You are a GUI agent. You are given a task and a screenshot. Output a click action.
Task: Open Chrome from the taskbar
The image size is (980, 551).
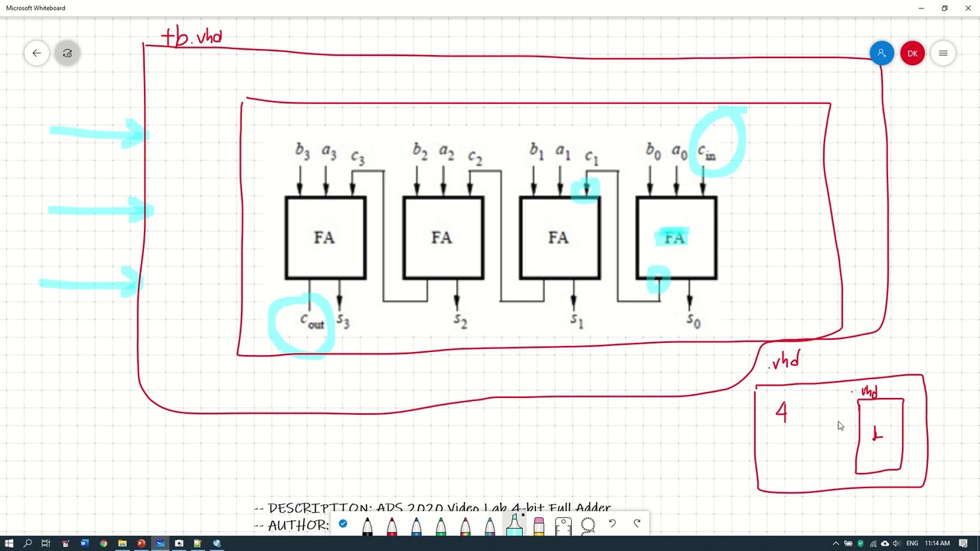pos(103,543)
